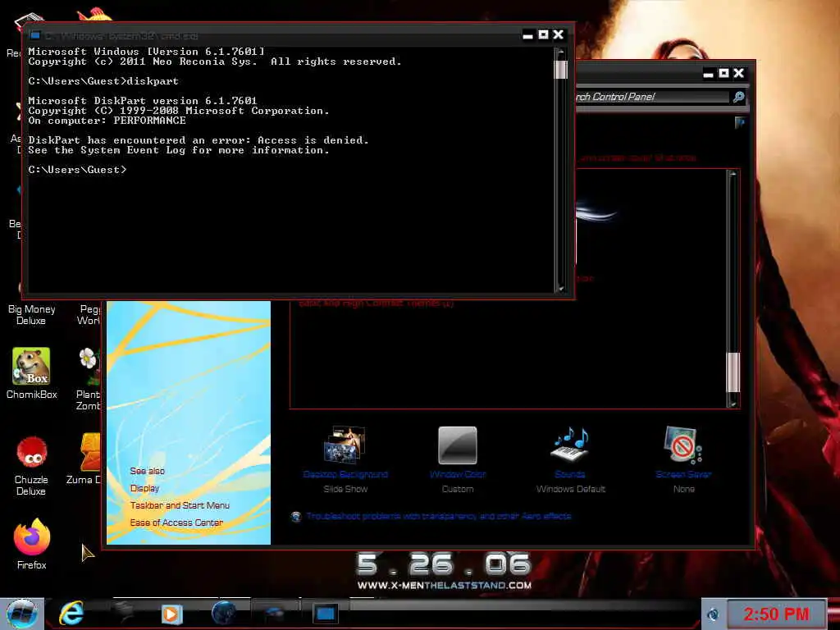The width and height of the screenshot is (840, 630).
Task: Open Desktop Background Slide Show settings
Action: pyautogui.click(x=345, y=459)
